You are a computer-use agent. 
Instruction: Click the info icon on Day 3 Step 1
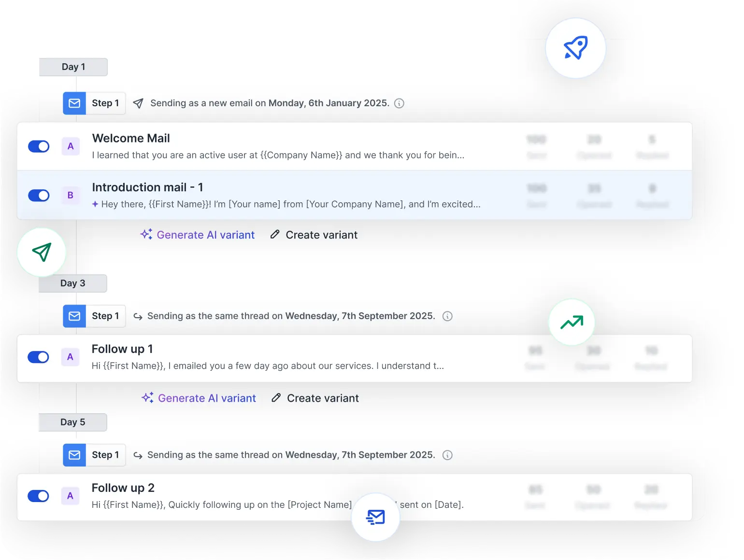pos(447,316)
